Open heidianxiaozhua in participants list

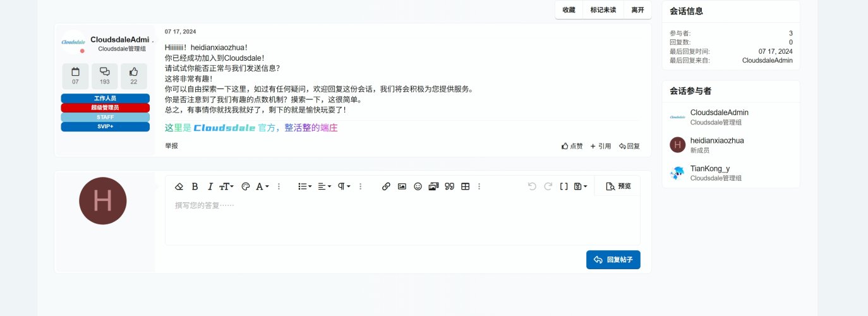click(x=717, y=140)
